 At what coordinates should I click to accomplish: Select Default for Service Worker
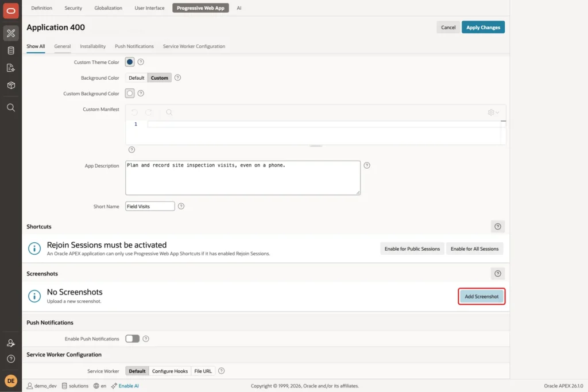pos(137,371)
